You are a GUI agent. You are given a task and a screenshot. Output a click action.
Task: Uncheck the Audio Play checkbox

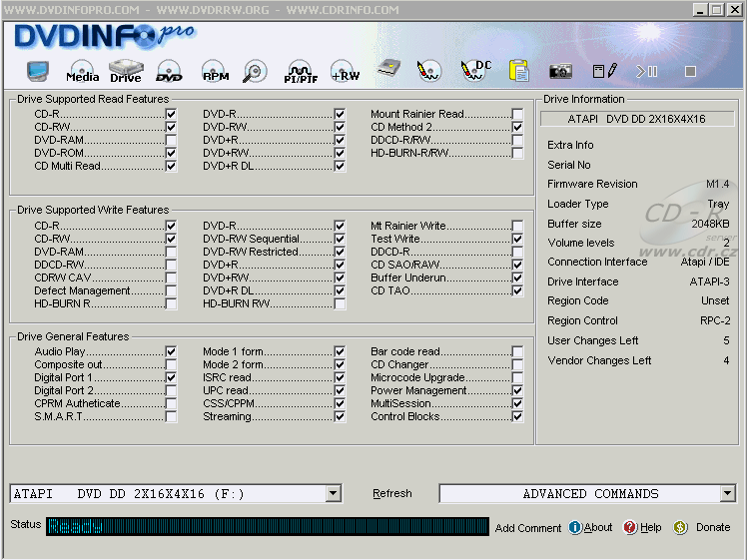171,351
